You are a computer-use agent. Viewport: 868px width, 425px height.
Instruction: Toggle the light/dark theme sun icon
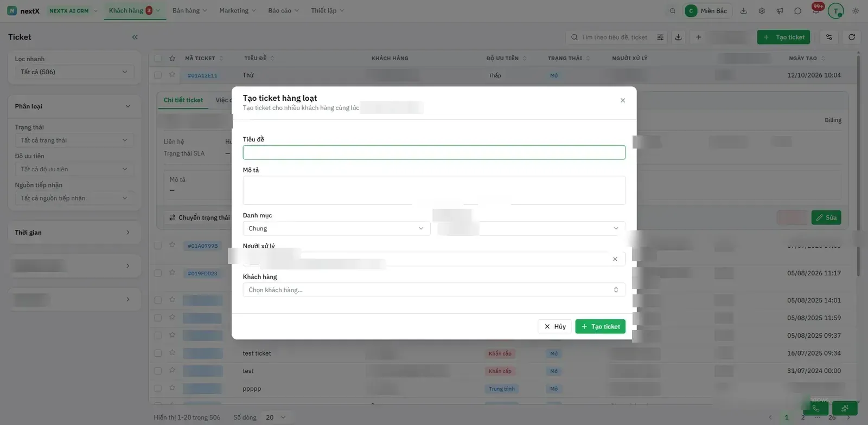tap(856, 11)
